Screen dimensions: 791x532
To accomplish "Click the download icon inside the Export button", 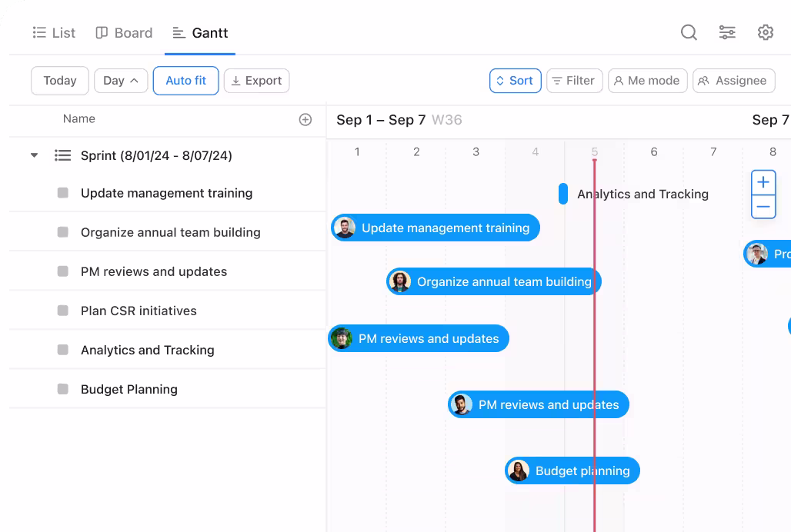I will tap(237, 81).
